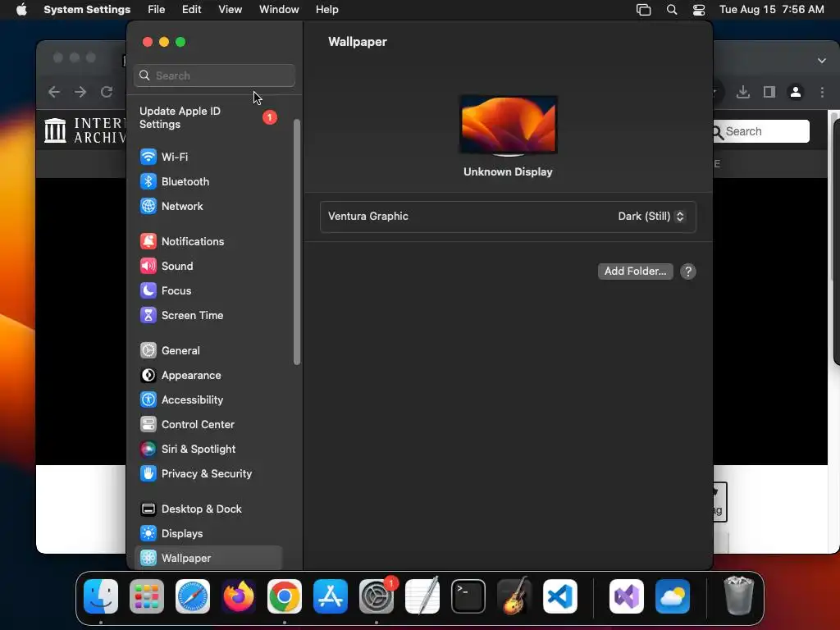This screenshot has width=840, height=630.
Task: Click the sidebar vertical scrollbar
Action: point(297,242)
